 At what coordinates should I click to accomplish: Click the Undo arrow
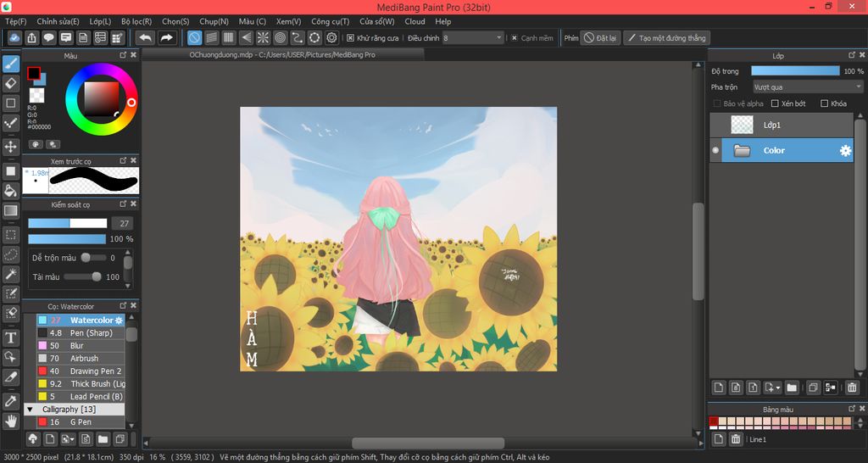coord(145,37)
